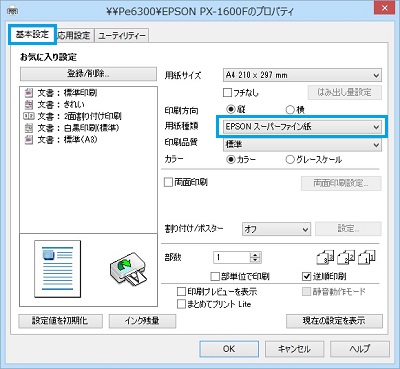
Task: Open the 割り付け/ポスター dropdown
Action: (276, 229)
